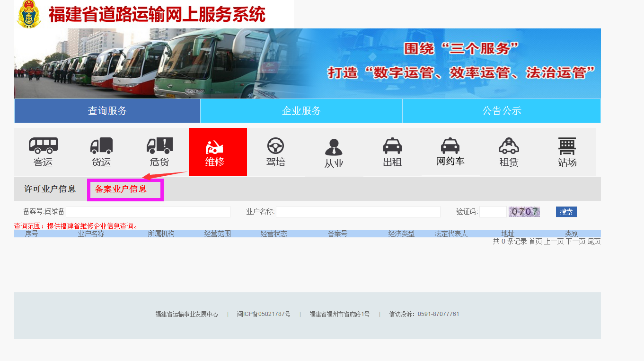The height and width of the screenshot is (361, 644).
Task: Go to 下一页 next page
Action: point(576,241)
